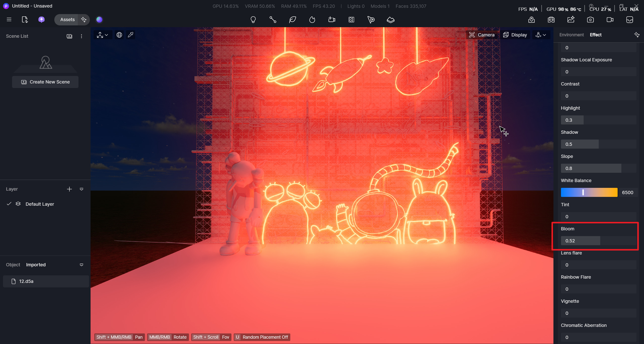
Task: Open the globe icon in viewport
Action: pyautogui.click(x=119, y=35)
